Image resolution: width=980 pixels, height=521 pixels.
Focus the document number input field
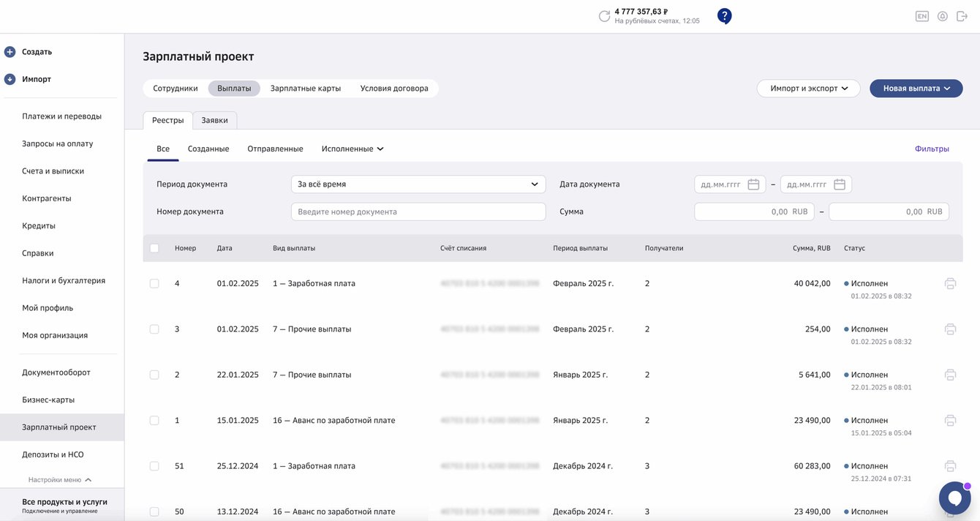pyautogui.click(x=418, y=211)
